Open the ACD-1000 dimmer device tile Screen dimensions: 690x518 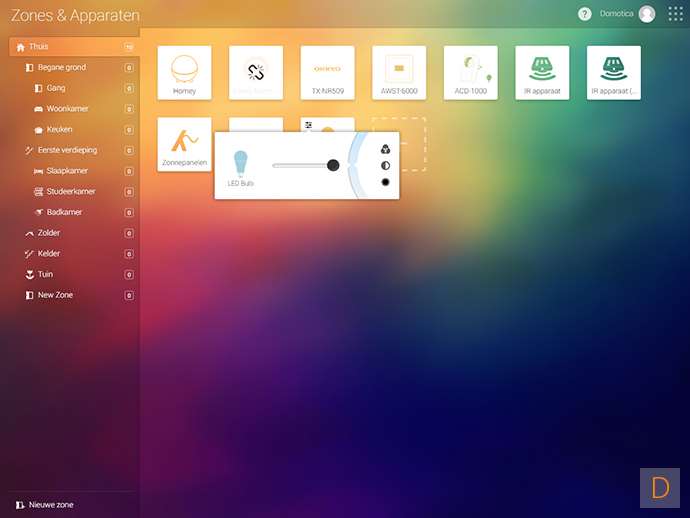471,73
